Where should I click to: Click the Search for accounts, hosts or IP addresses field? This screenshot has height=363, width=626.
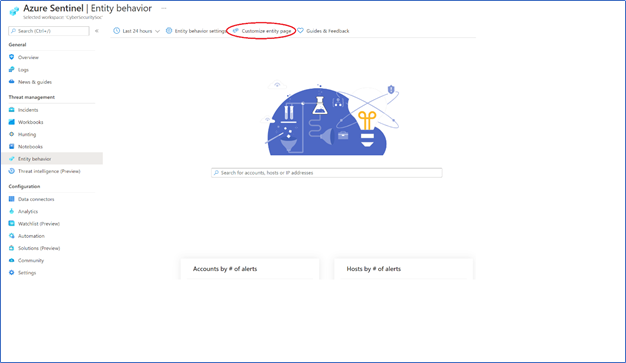327,173
